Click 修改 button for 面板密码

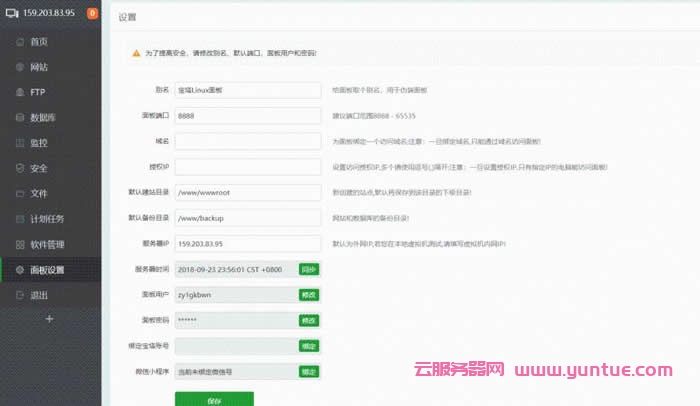coord(309,320)
